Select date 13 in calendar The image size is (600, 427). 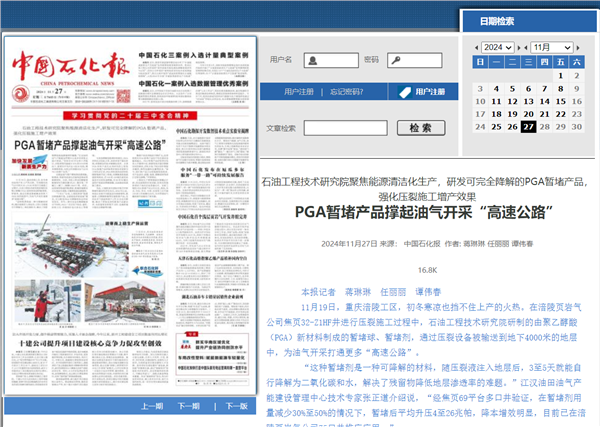[x=528, y=101]
